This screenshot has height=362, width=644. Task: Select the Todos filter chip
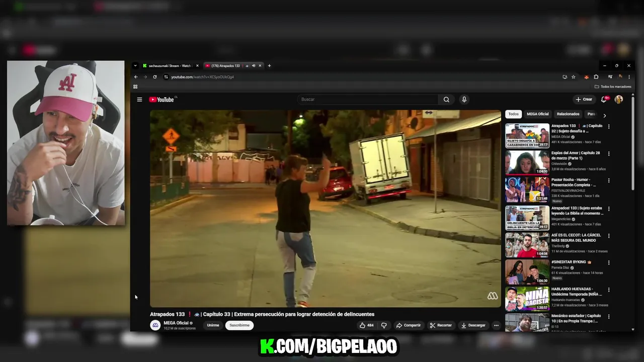(x=513, y=114)
